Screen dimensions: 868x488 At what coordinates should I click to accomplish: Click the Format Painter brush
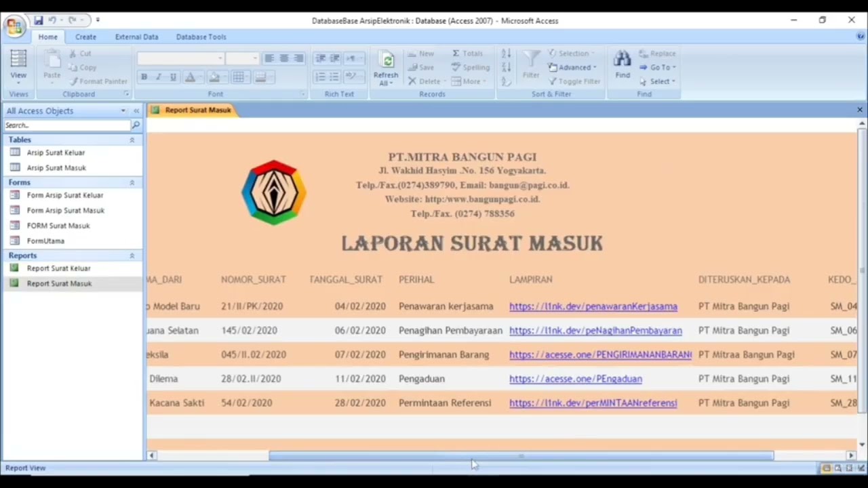coord(98,81)
